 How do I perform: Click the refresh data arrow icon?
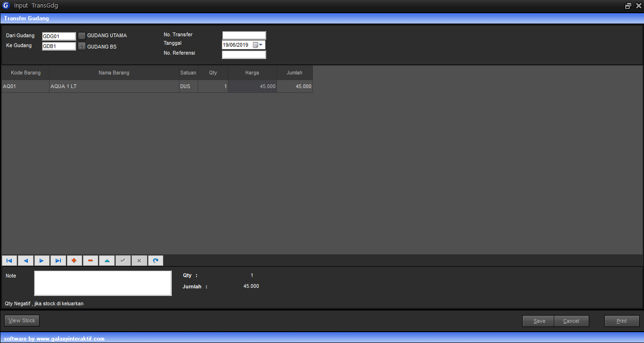[x=155, y=261]
